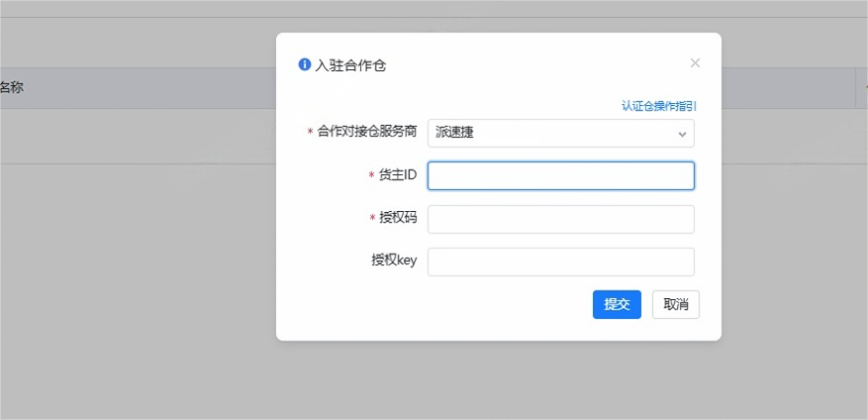Click into the 授权码 text box
The image size is (868, 420).
(561, 220)
